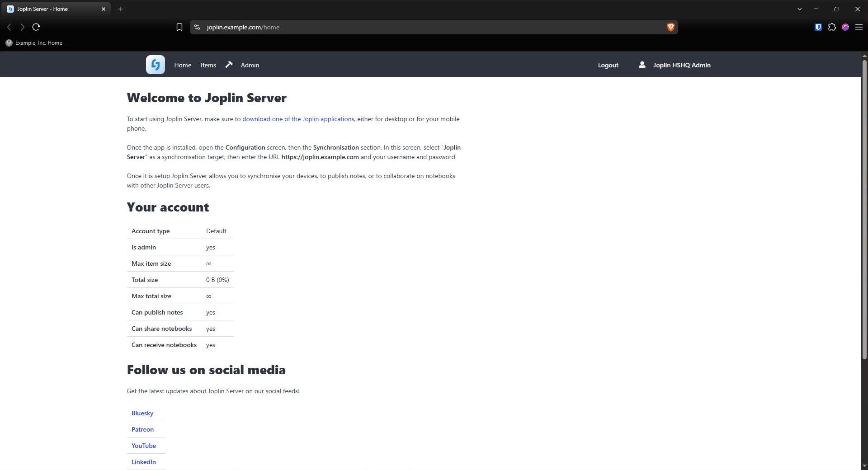Open the Items nav item

pos(208,65)
